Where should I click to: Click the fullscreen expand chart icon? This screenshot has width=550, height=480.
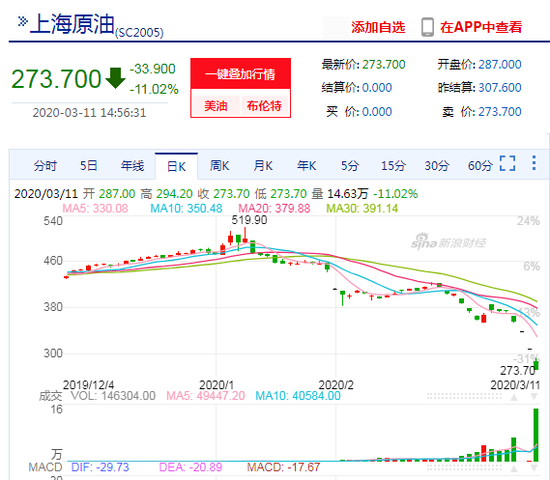tap(507, 163)
